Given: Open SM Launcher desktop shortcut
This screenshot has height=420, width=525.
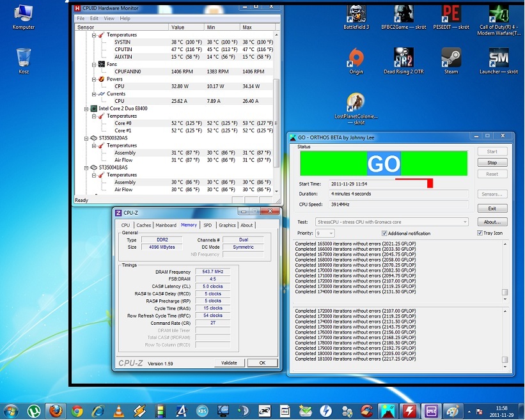Looking at the screenshot, I should 499,61.
